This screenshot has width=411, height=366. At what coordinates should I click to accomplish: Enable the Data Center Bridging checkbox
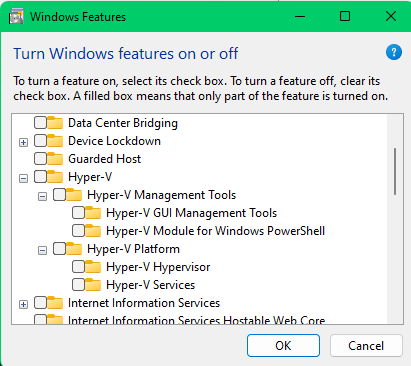coord(40,123)
